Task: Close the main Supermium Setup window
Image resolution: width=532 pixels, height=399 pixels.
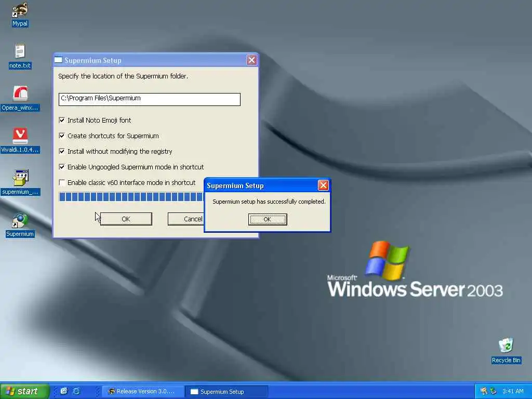Action: [x=251, y=60]
